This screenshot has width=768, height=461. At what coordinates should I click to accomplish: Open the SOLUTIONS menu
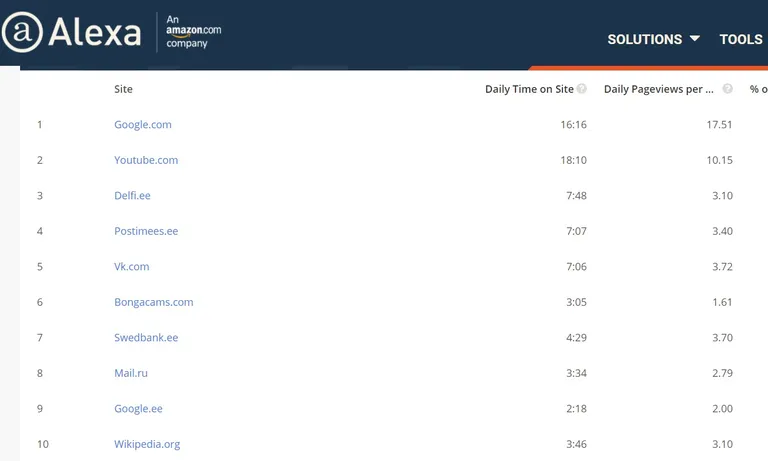pos(653,39)
